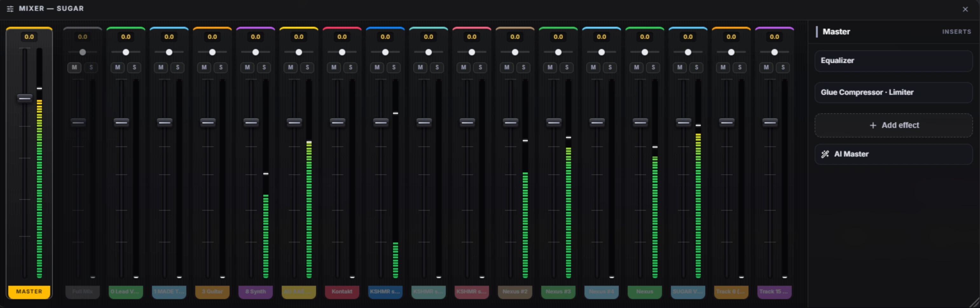980x308 pixels.
Task: Open the Glue Compressor · Limiter insert
Action: [893, 93]
